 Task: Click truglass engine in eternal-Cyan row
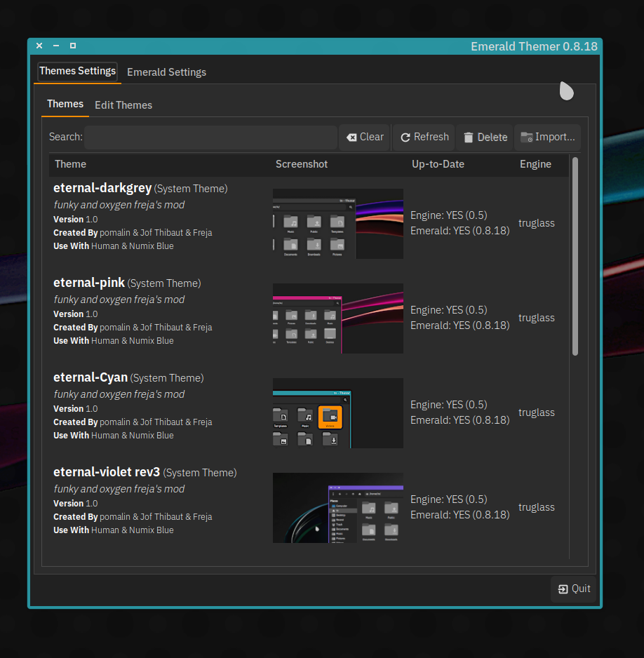pos(536,412)
